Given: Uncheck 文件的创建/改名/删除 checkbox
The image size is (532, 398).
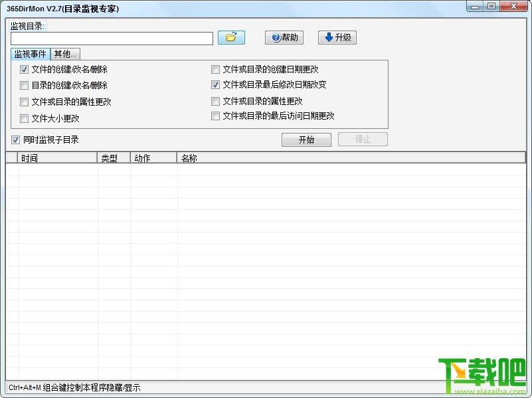Looking at the screenshot, I should [25, 70].
